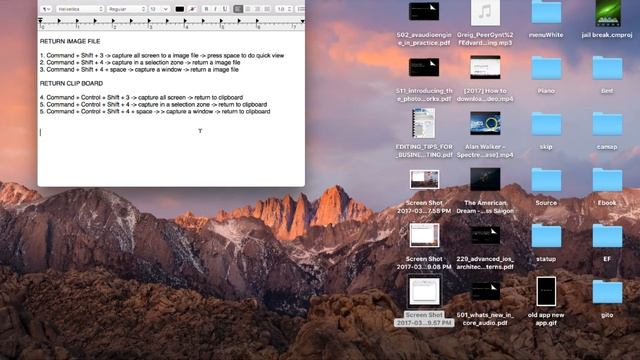Click line 4 'capture all screen -> return to clipboard'

click(x=141, y=98)
